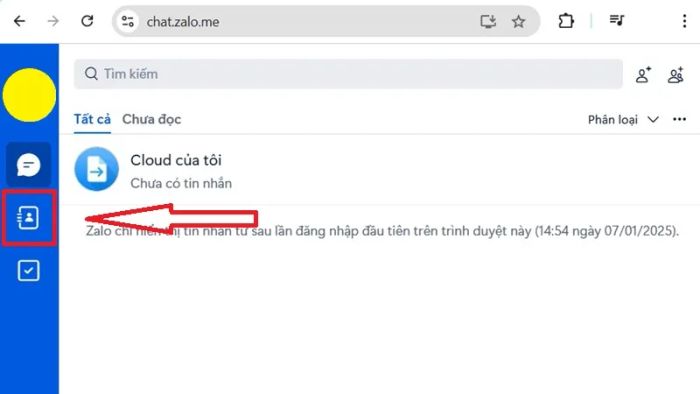
Task: Open Chrome three-dot menu
Action: [684, 21]
